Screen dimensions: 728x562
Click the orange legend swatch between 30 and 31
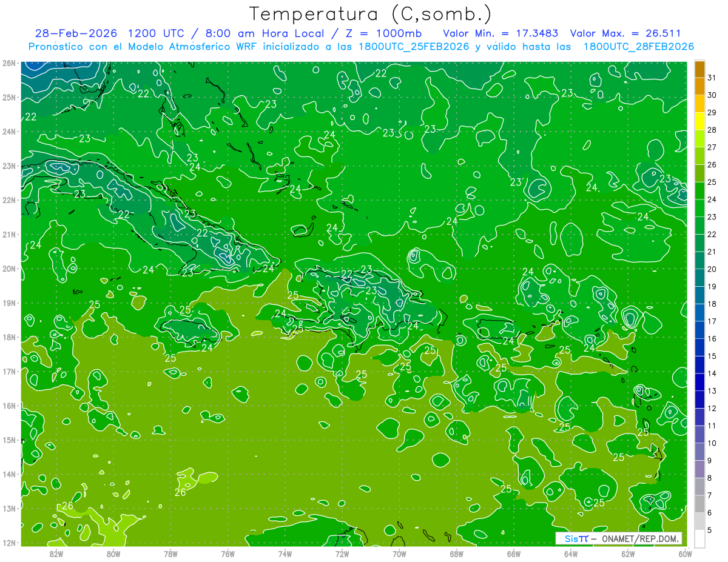tap(699, 87)
